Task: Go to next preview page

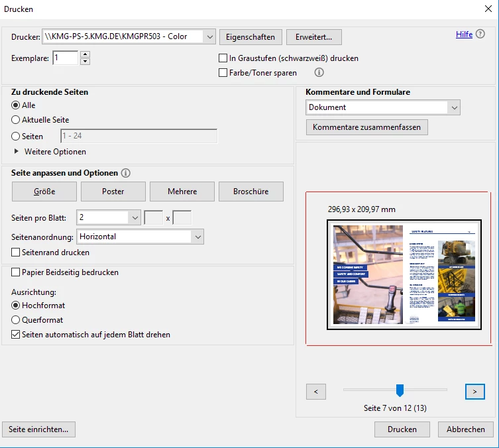Action: point(475,392)
